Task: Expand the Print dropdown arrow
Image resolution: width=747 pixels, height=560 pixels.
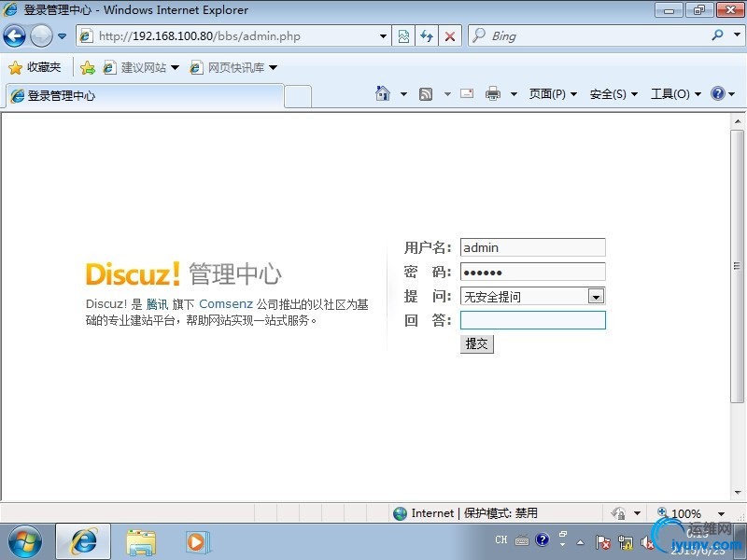Action: coord(514,94)
